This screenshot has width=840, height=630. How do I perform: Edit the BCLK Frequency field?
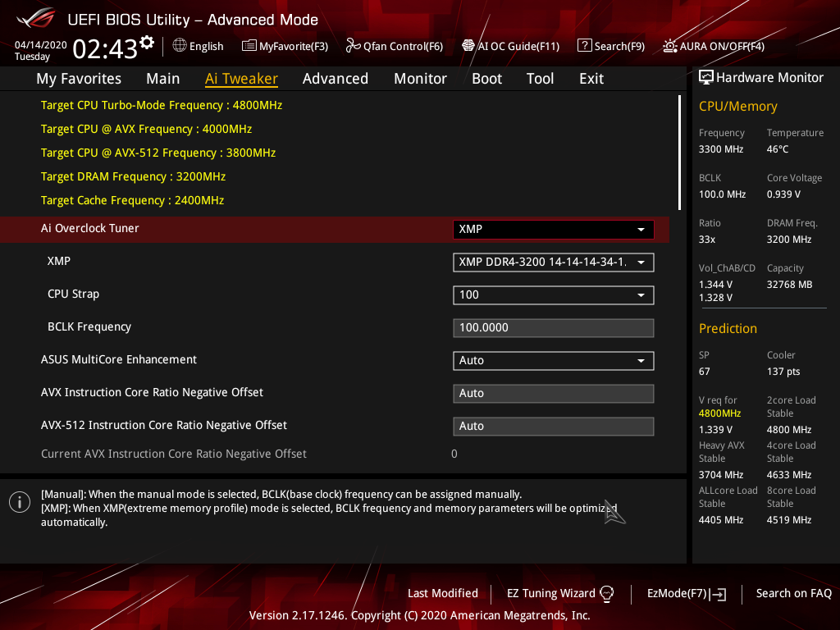(554, 328)
